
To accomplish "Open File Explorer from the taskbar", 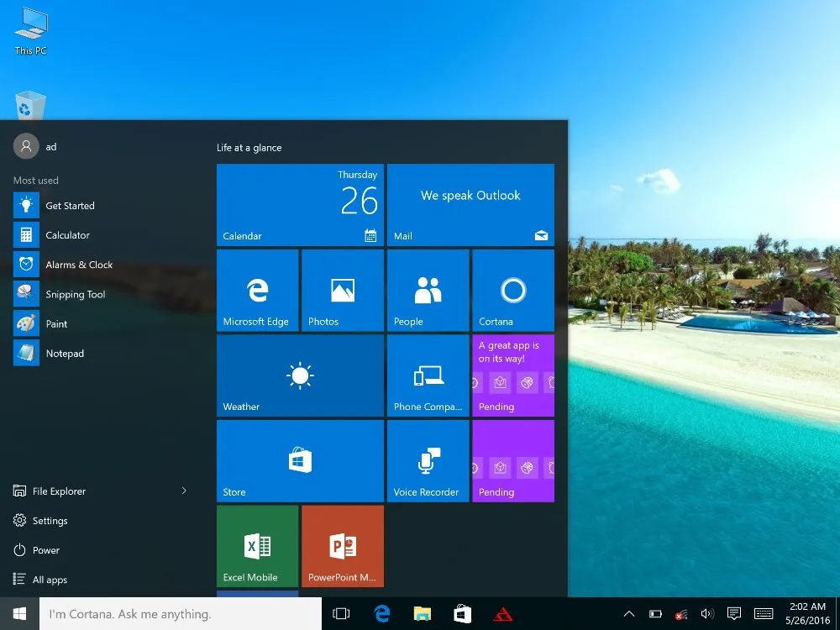I will click(423, 614).
